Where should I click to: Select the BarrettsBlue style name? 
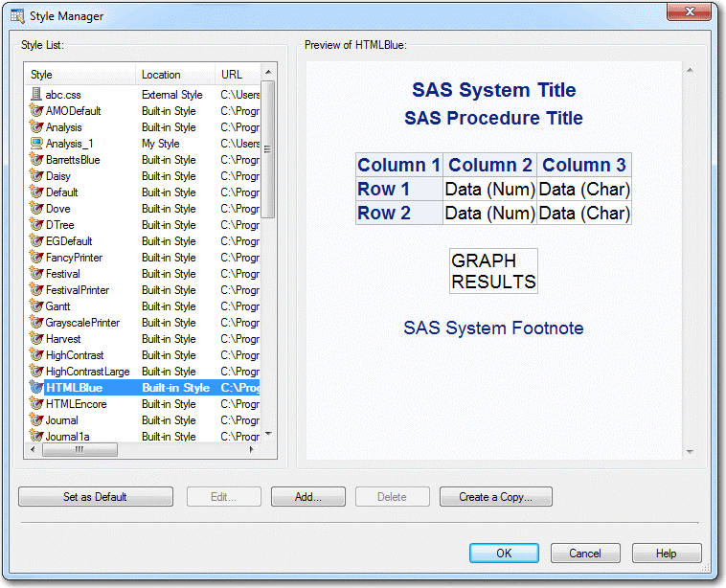click(73, 160)
